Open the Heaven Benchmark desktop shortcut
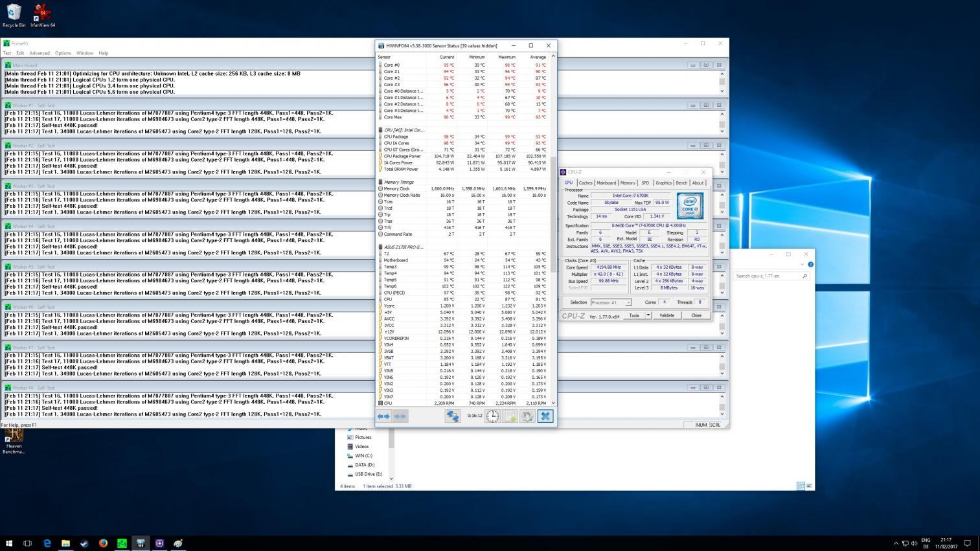980x551 pixels. point(14,442)
